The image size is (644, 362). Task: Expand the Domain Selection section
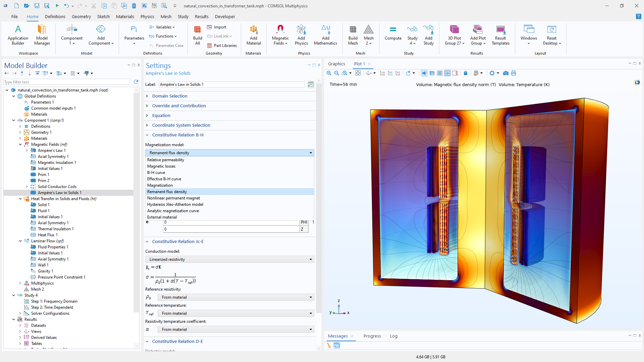(170, 96)
